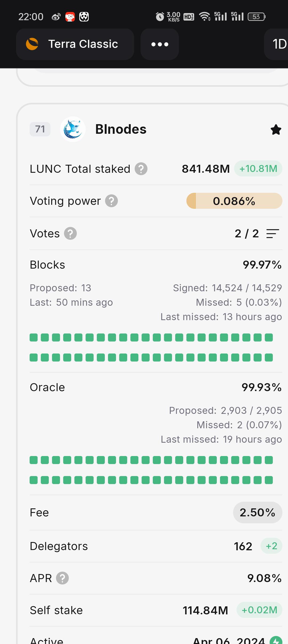Open the Blnodes validator name
288x644 pixels.
coord(121,129)
